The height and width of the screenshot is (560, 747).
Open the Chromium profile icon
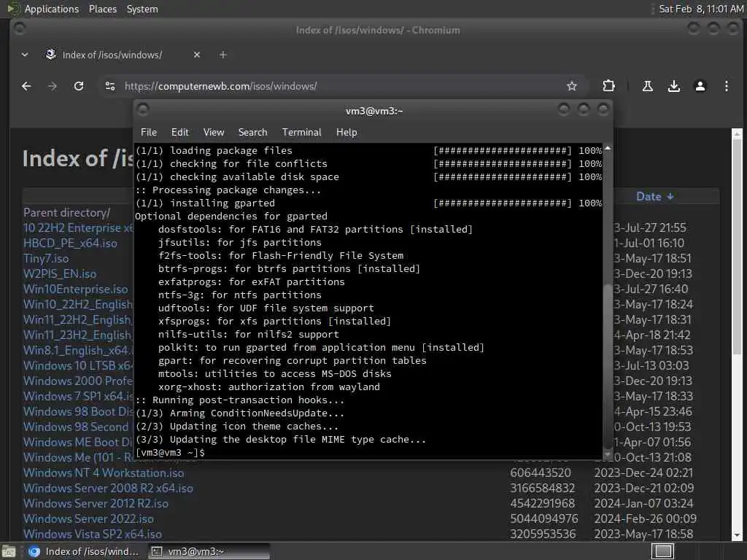point(700,86)
